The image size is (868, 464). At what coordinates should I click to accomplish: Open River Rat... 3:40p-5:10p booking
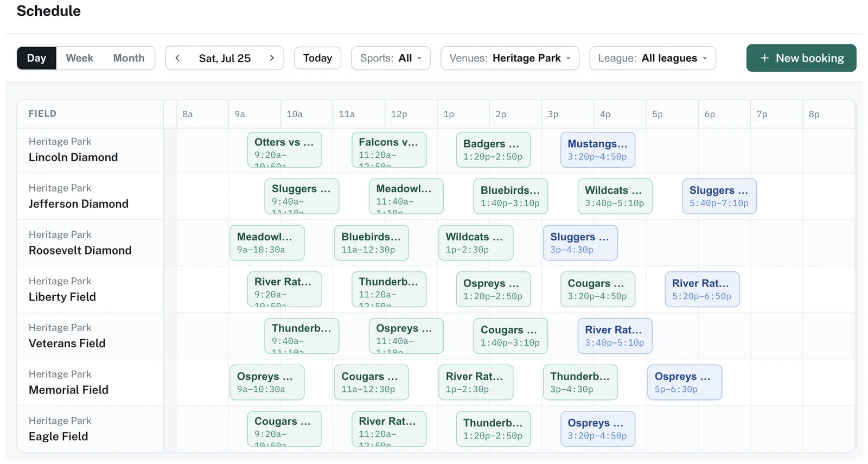coord(615,336)
